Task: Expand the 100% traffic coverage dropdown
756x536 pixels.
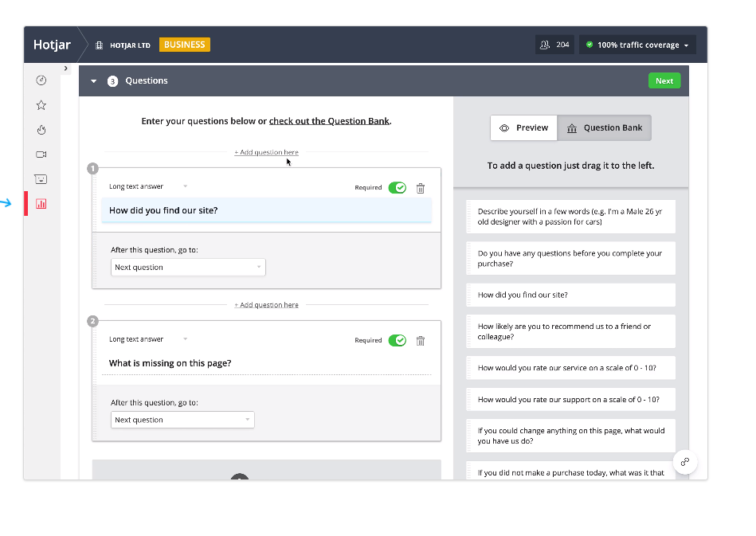Action: (637, 45)
